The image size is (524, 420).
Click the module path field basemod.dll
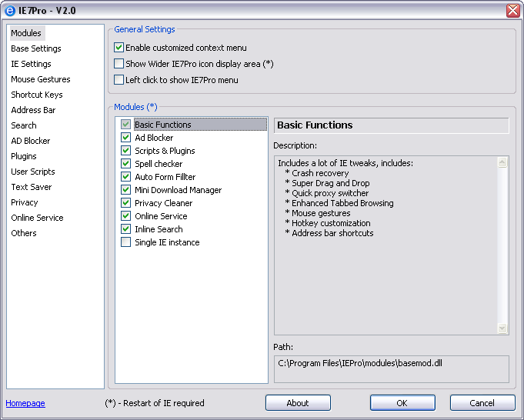coord(392,369)
